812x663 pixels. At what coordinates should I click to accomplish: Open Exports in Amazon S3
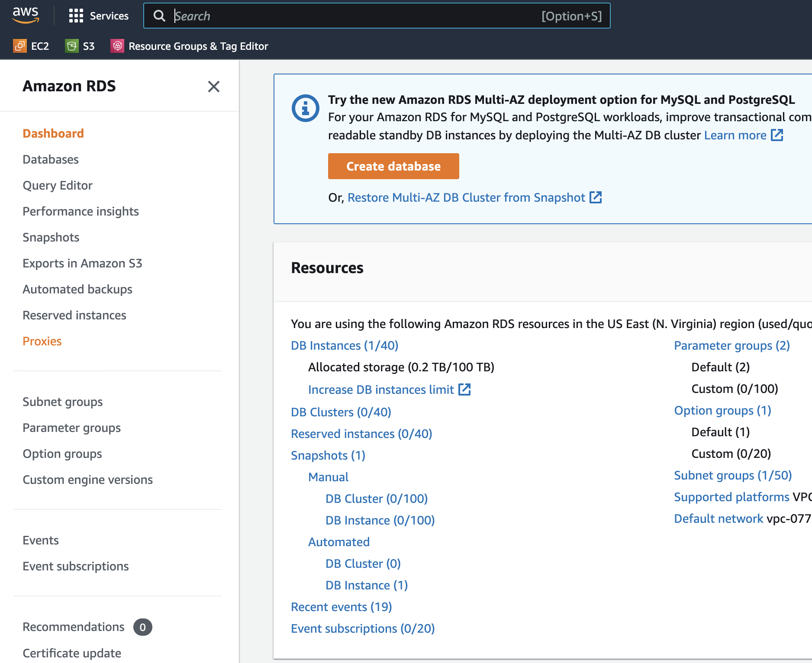point(82,263)
